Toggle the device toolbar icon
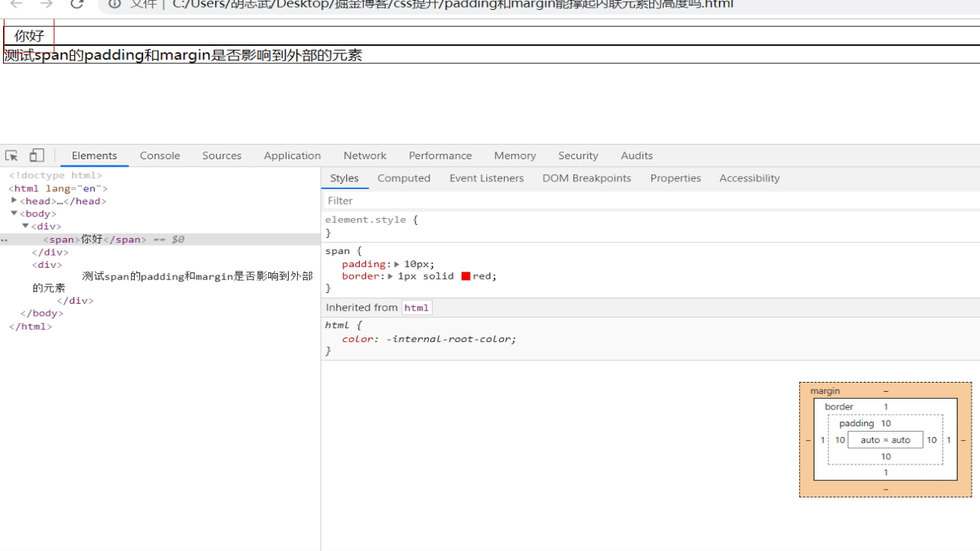 (37, 155)
